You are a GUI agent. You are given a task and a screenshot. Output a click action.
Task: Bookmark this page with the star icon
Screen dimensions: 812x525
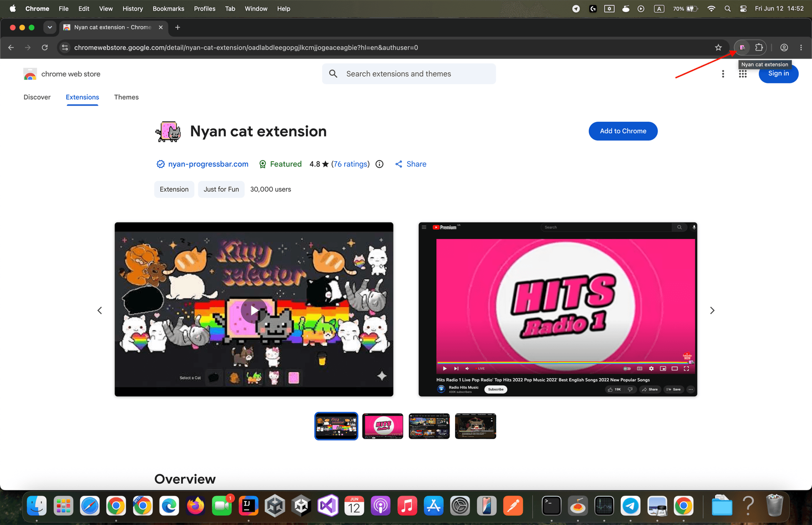(718, 47)
